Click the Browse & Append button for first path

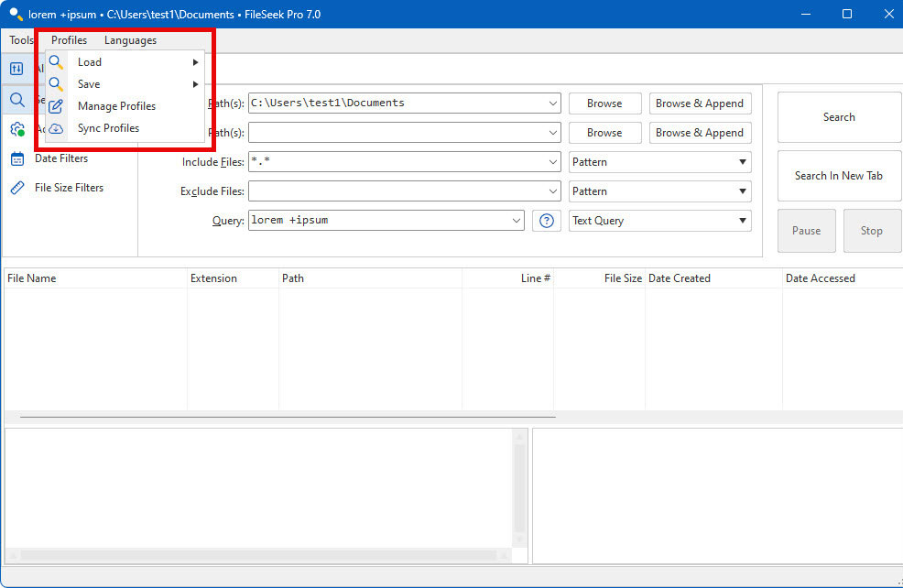pyautogui.click(x=701, y=103)
